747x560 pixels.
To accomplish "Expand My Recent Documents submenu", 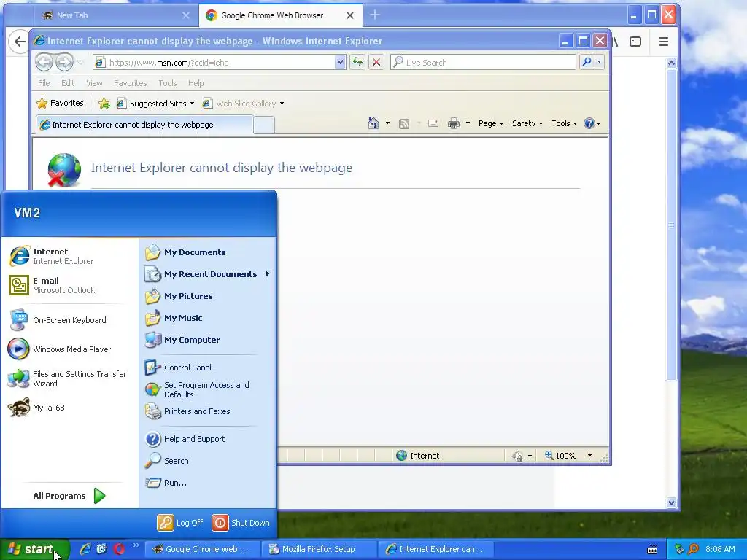I will pos(207,274).
